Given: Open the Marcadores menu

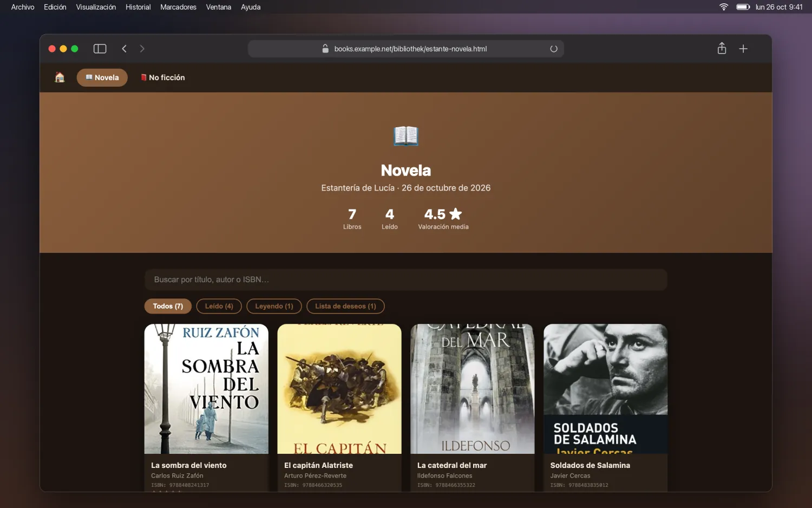Looking at the screenshot, I should [x=178, y=7].
